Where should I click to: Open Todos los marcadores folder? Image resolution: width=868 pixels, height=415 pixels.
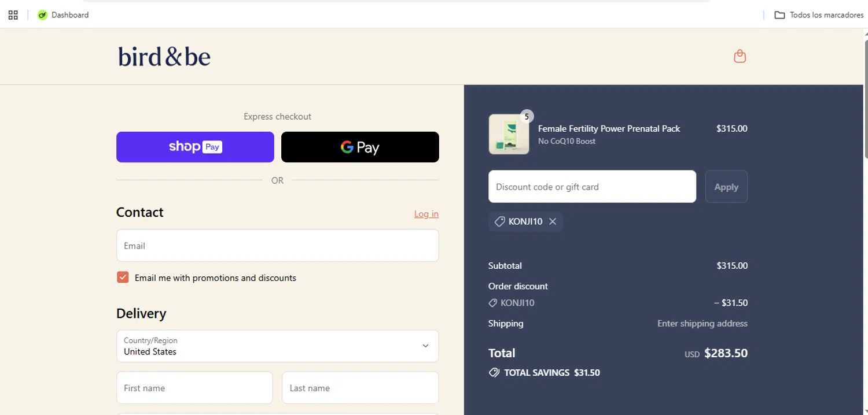[819, 15]
